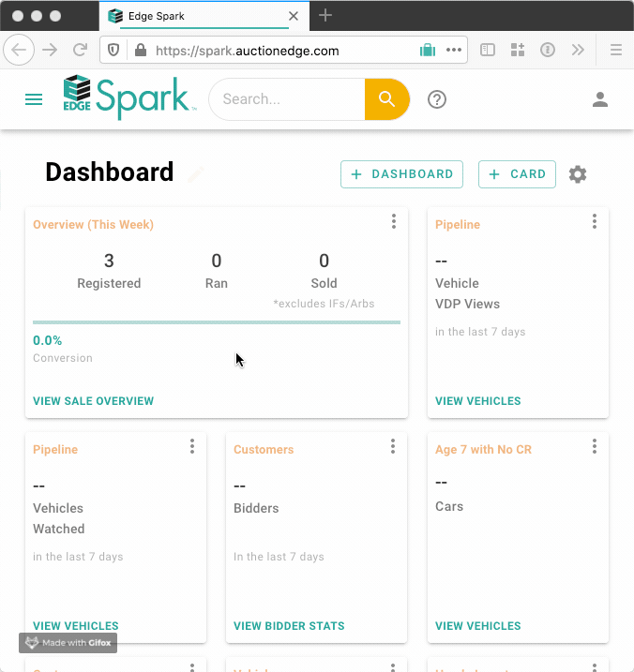Viewport: 634px width, 672px height.
Task: Click the yellow search magnifier button
Action: [x=387, y=99]
